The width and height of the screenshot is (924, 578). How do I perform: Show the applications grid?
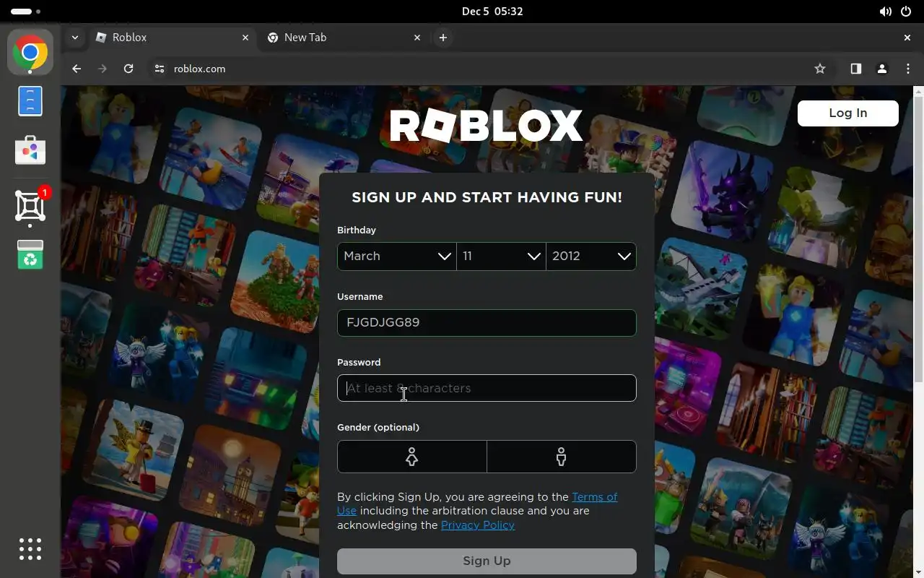point(30,549)
